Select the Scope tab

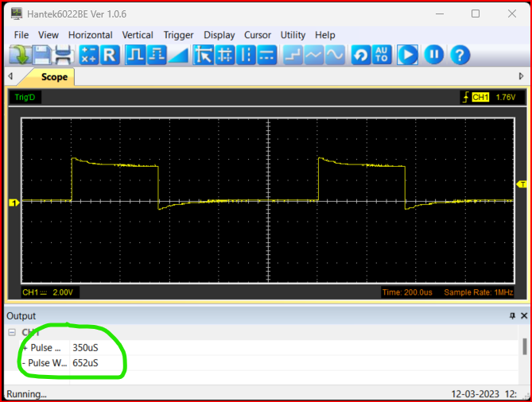coord(54,77)
